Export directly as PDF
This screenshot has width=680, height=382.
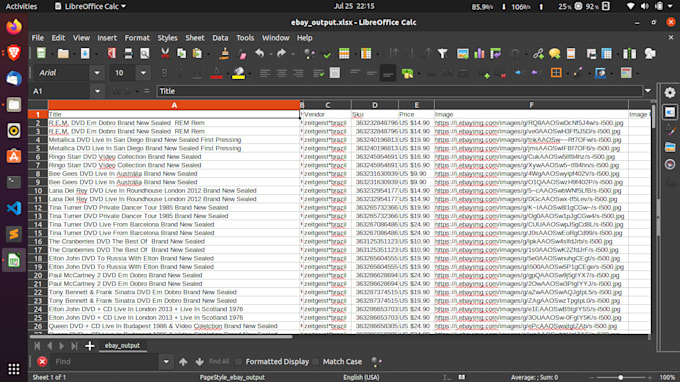[112, 53]
